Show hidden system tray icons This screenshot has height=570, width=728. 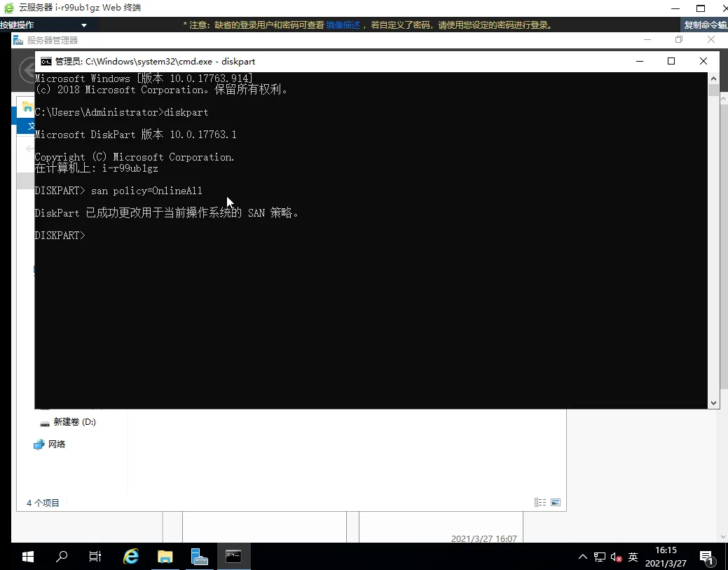[582, 557]
